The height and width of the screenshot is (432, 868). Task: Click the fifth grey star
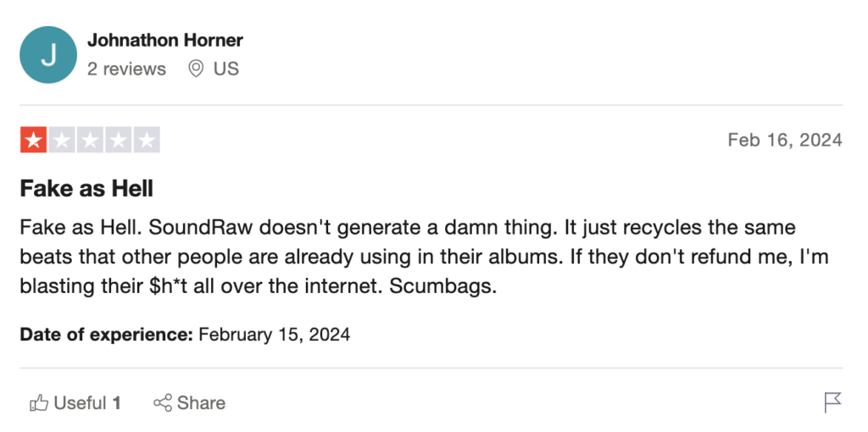coord(147,140)
